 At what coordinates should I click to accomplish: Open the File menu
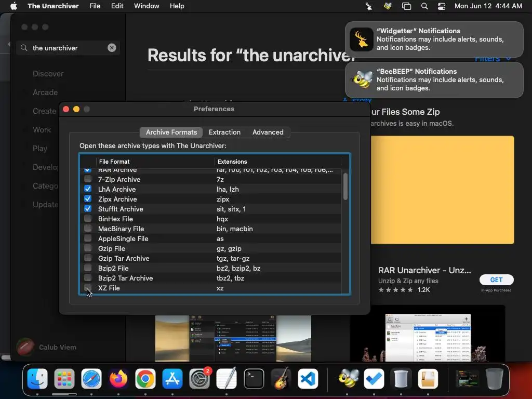[95, 6]
